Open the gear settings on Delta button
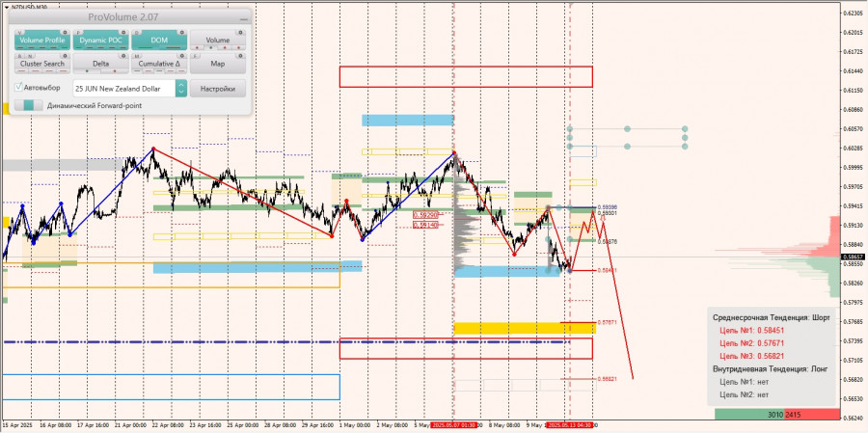 [123, 56]
